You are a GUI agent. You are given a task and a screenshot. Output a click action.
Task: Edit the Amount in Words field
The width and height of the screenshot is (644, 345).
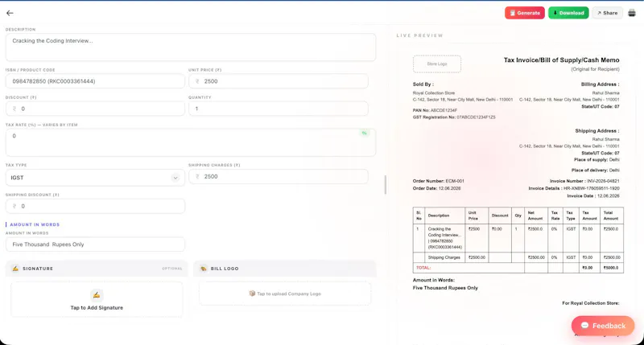point(95,244)
